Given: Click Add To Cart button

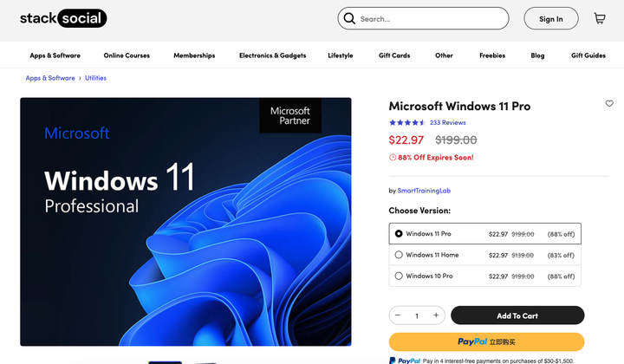Looking at the screenshot, I should coord(517,315).
